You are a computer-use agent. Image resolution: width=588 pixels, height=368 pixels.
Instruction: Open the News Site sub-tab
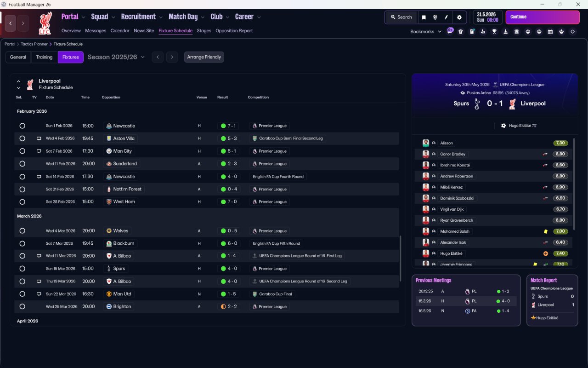[x=144, y=31]
